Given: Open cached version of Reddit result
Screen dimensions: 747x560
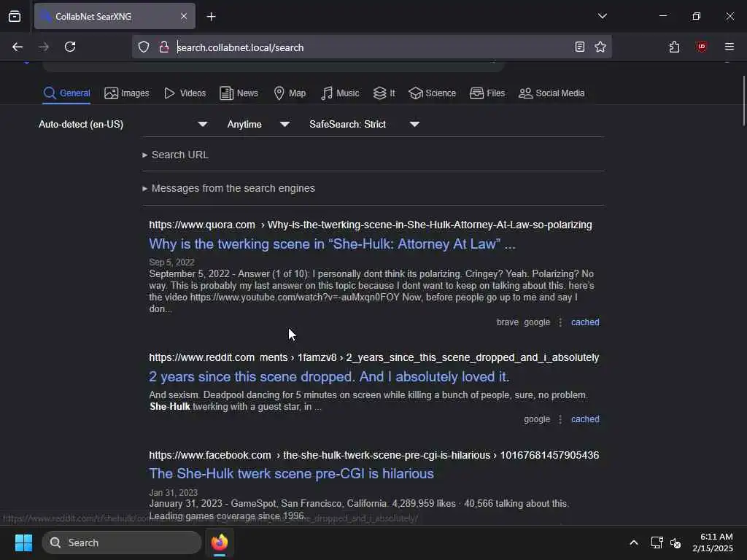Looking at the screenshot, I should 585,419.
